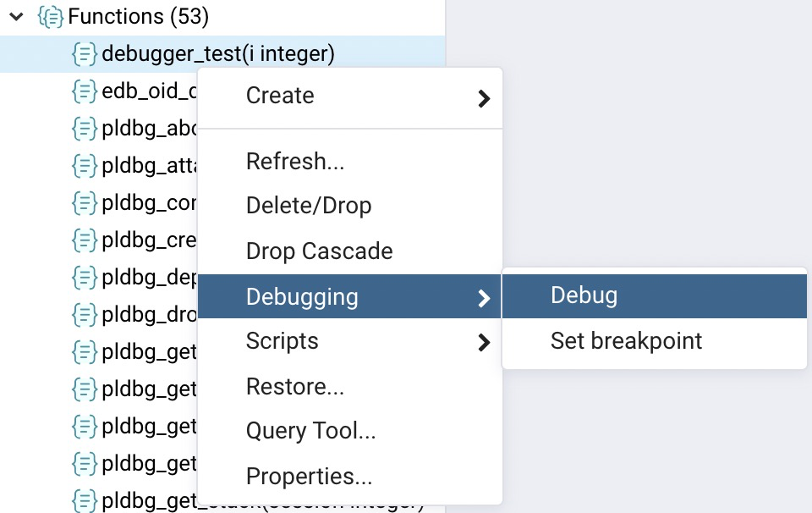Click the pldbg_abc function icon

85,129
